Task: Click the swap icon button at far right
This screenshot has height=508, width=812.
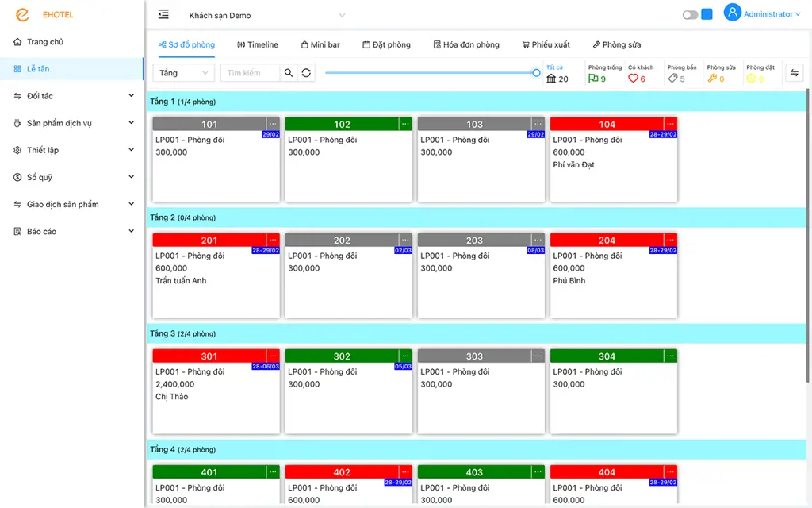Action: 795,73
